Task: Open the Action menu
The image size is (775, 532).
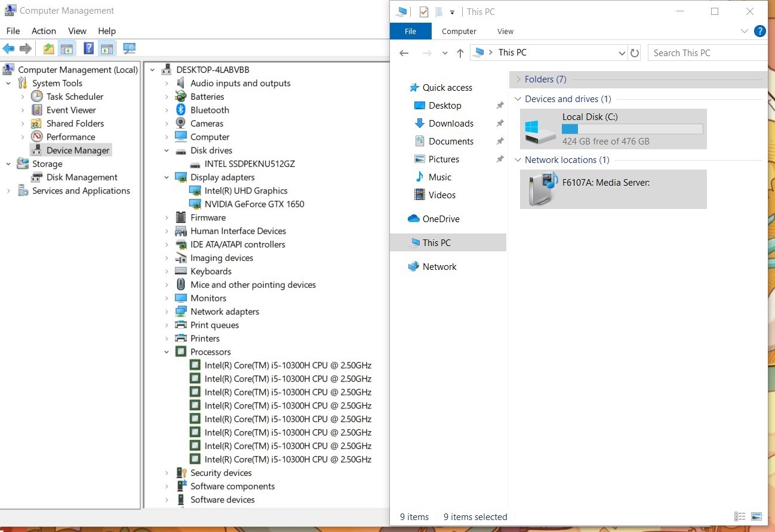Action: point(44,31)
